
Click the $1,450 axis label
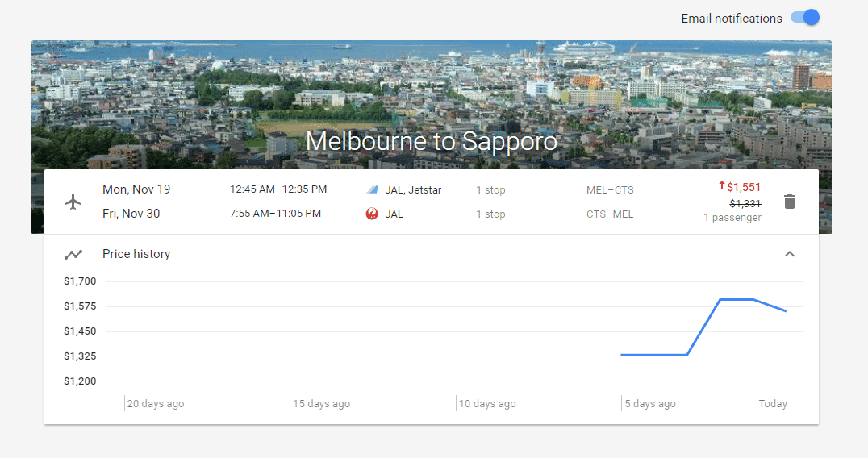click(80, 331)
